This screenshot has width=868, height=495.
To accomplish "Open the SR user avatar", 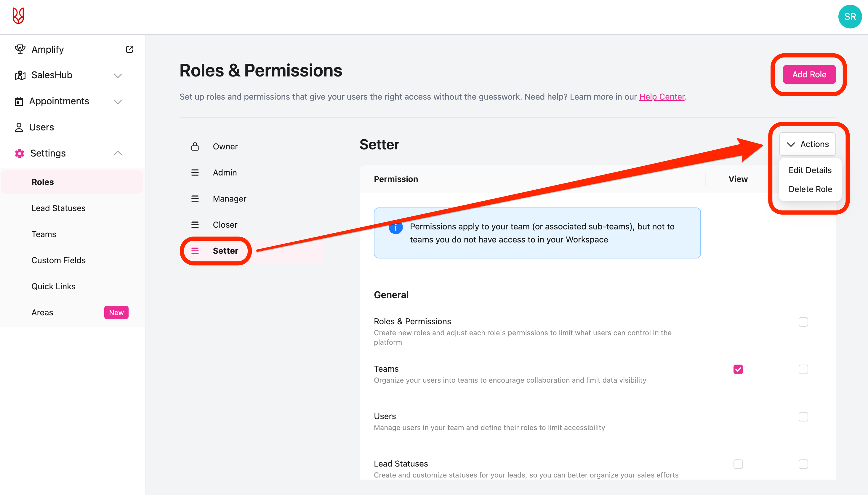I will pyautogui.click(x=850, y=16).
